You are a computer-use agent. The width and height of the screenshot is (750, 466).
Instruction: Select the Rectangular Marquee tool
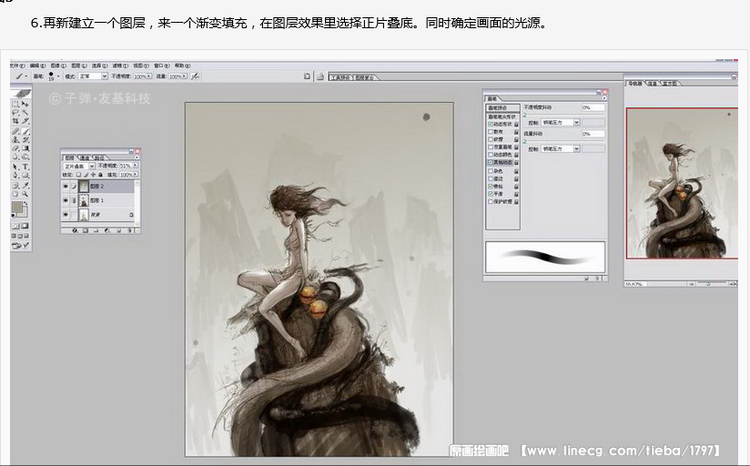(x=16, y=103)
